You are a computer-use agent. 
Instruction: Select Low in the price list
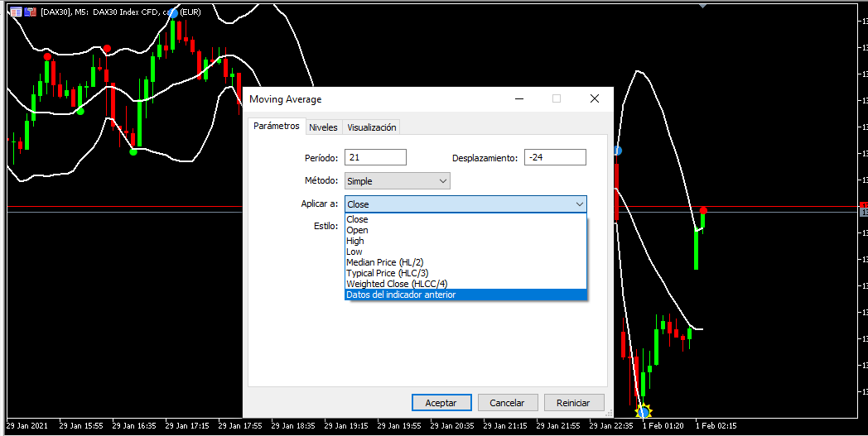click(465, 252)
